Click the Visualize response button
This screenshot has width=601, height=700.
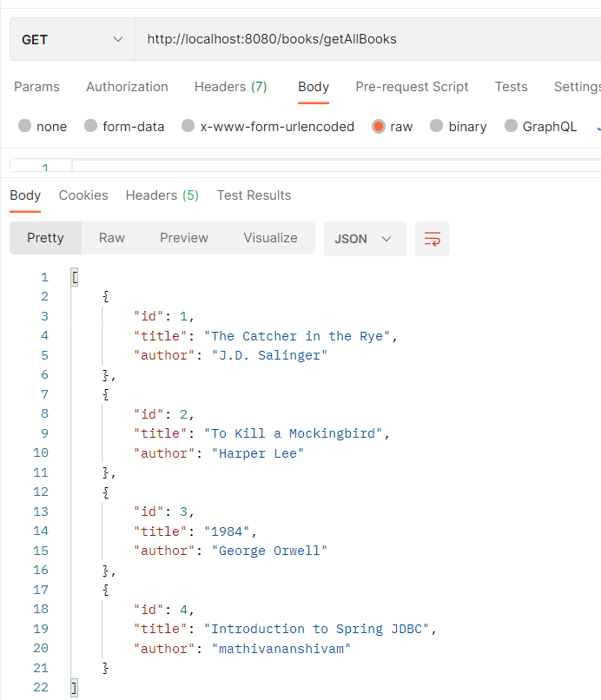tap(270, 238)
